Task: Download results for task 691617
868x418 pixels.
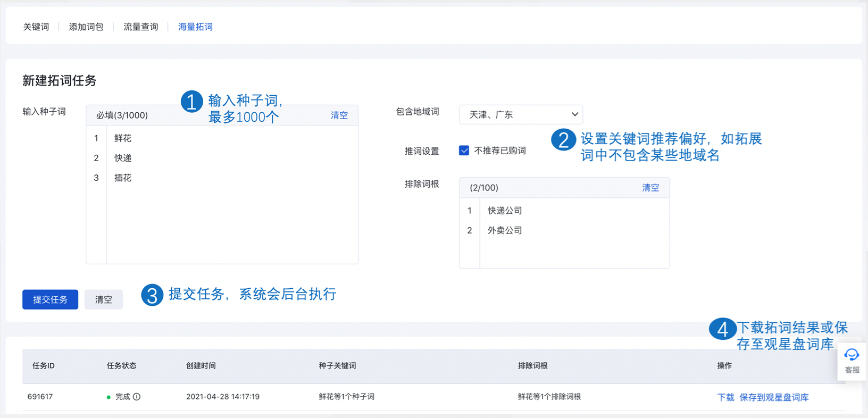Action: pos(725,397)
